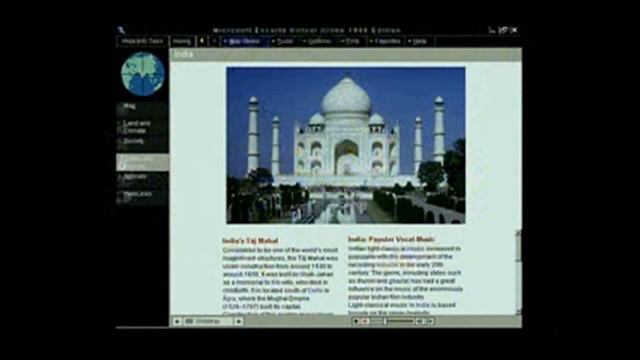Click the app icon in the title bar
This screenshot has width=640, height=360.
pyautogui.click(x=121, y=30)
